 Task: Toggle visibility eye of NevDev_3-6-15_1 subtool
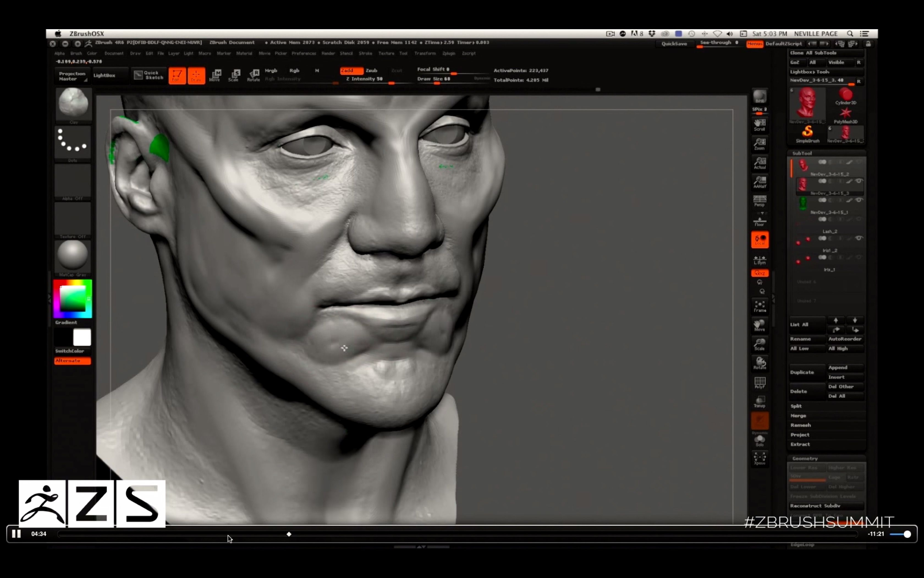[858, 200]
